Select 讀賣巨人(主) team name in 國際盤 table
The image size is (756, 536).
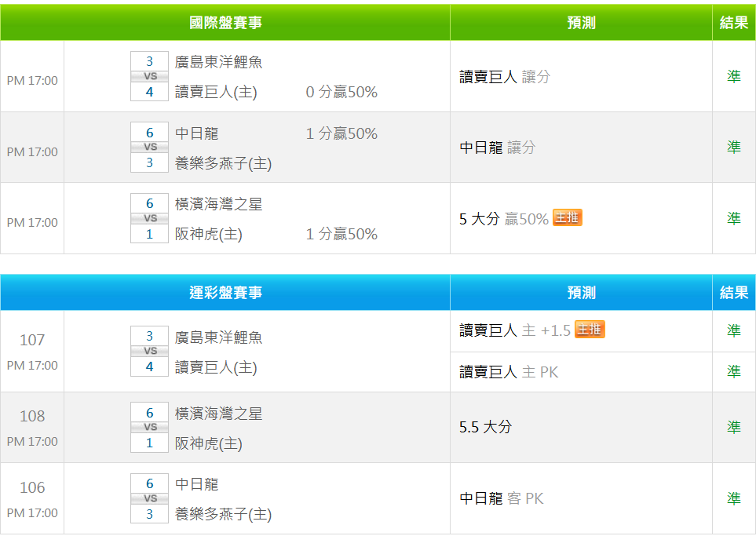point(216,92)
